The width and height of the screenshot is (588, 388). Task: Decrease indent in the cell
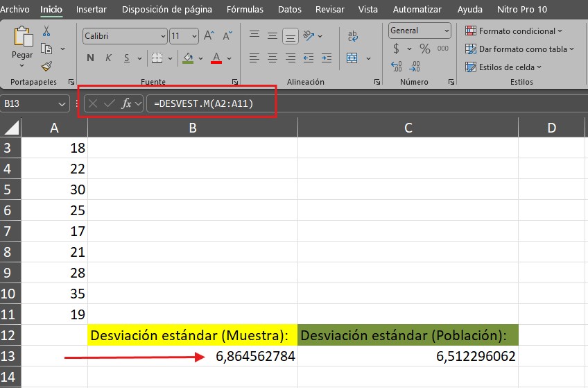[x=309, y=58]
